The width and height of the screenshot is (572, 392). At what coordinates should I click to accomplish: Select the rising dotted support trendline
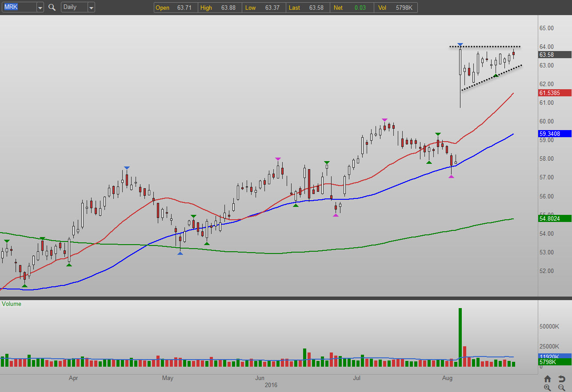tap(491, 78)
